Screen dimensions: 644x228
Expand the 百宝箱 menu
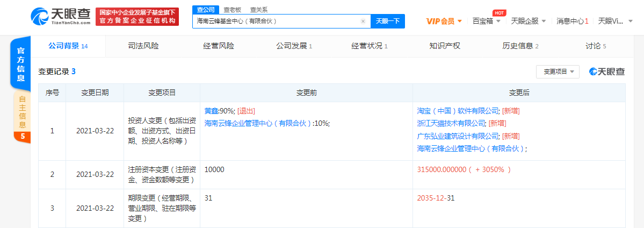pyautogui.click(x=487, y=22)
